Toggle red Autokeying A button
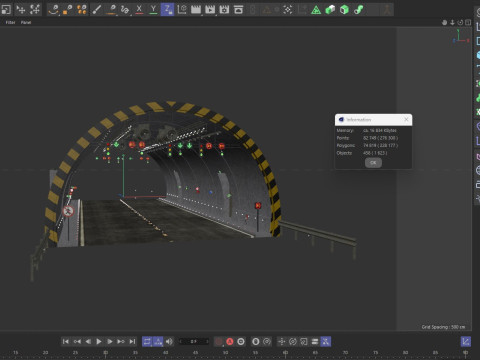 click(230, 341)
